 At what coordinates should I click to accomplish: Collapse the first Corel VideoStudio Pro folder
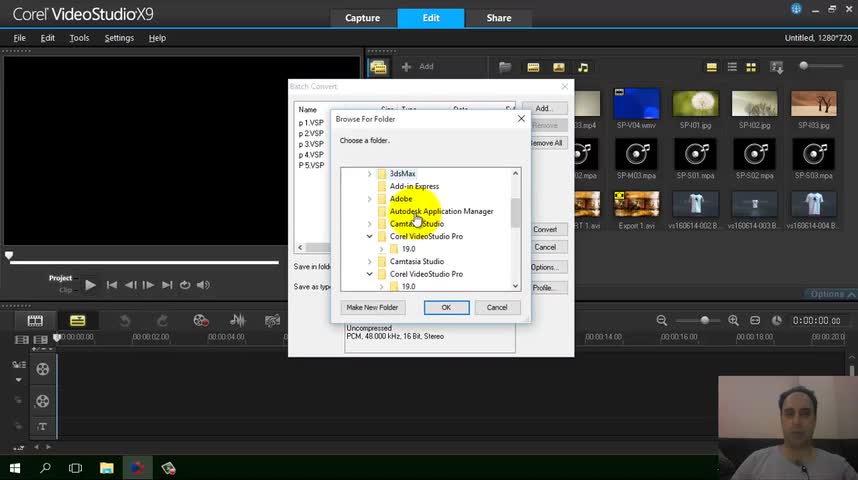[369, 236]
